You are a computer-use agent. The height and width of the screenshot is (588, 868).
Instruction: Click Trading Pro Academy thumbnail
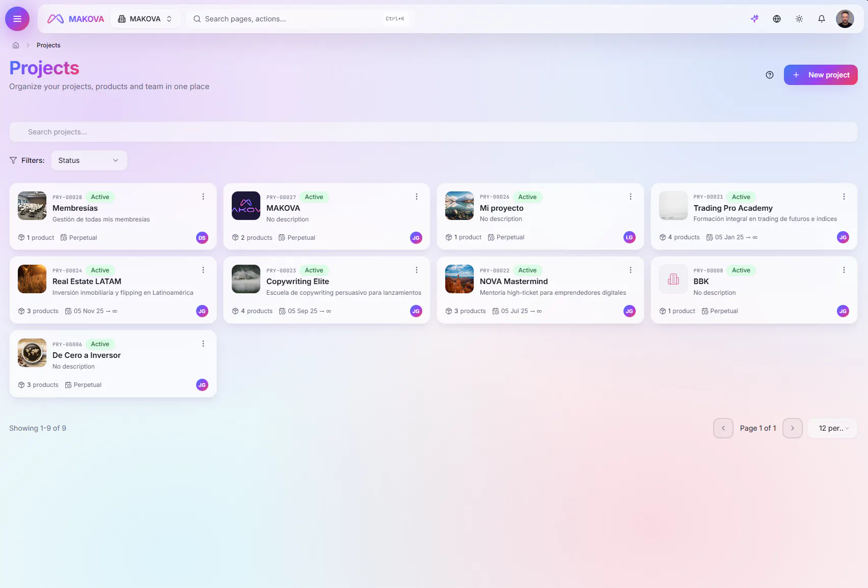673,206
